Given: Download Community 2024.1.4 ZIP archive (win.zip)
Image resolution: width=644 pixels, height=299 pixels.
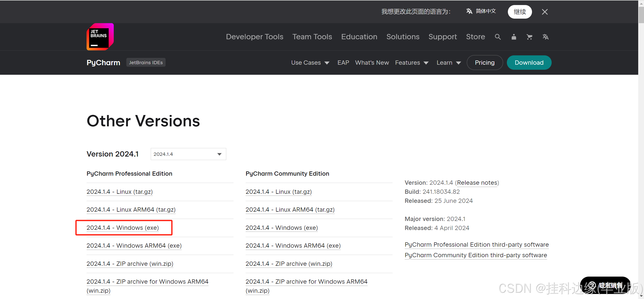Looking at the screenshot, I should [x=289, y=264].
